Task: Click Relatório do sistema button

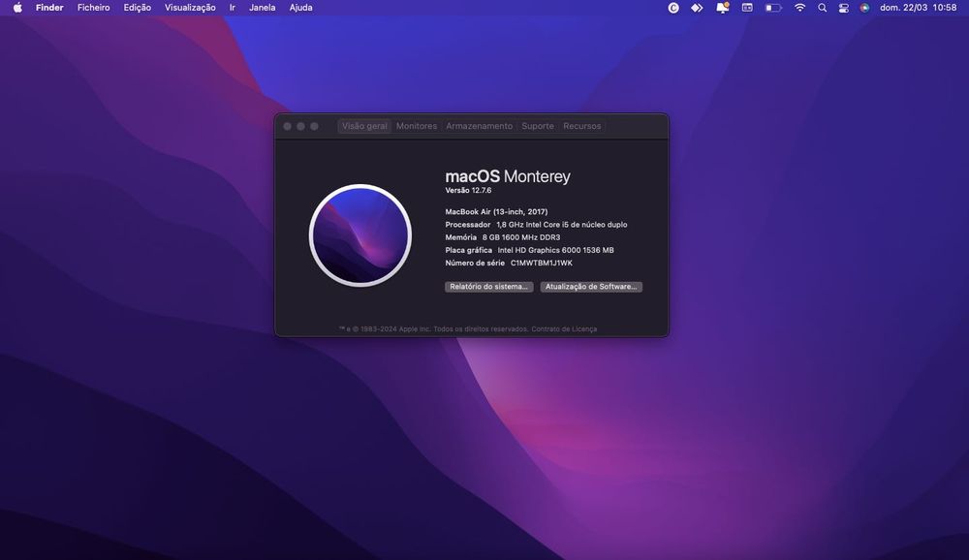Action: point(488,286)
